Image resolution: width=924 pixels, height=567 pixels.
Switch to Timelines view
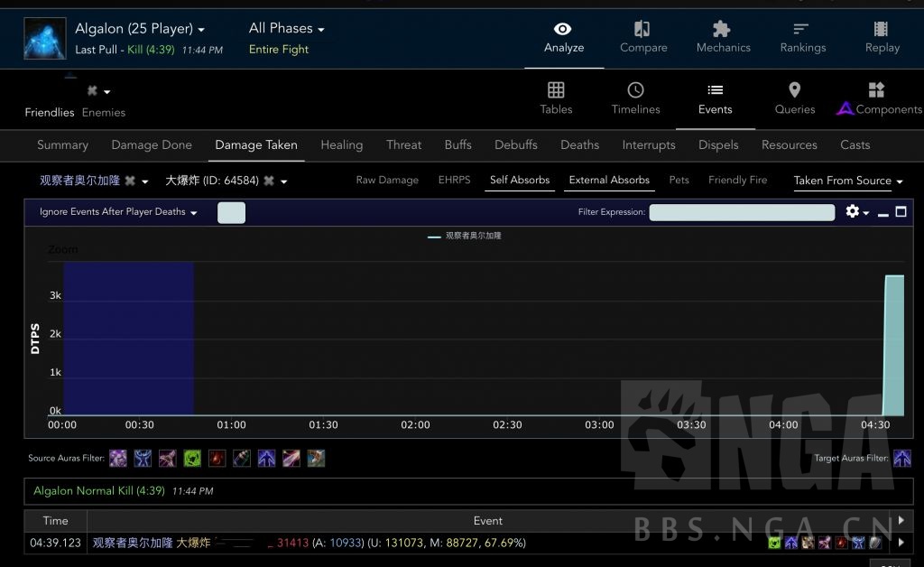[635, 98]
